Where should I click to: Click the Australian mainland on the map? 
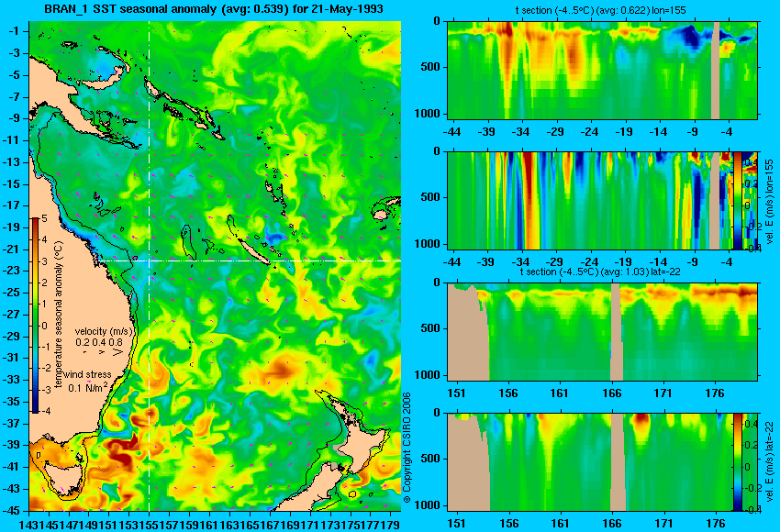[74, 298]
